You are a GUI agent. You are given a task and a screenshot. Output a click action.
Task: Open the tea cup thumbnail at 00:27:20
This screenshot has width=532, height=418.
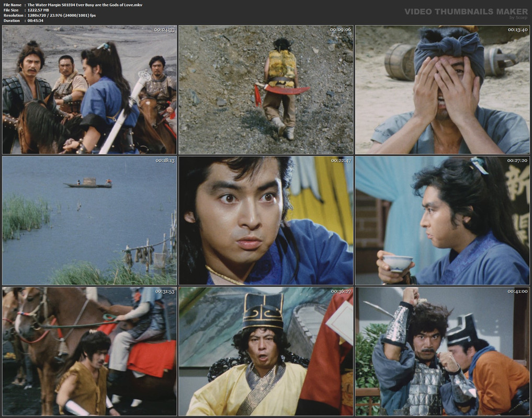click(x=443, y=220)
